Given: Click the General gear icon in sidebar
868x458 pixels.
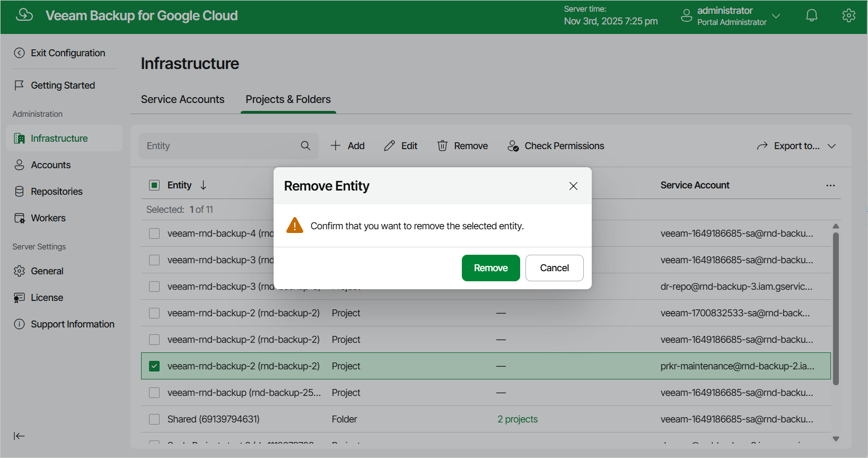Looking at the screenshot, I should click(x=20, y=271).
